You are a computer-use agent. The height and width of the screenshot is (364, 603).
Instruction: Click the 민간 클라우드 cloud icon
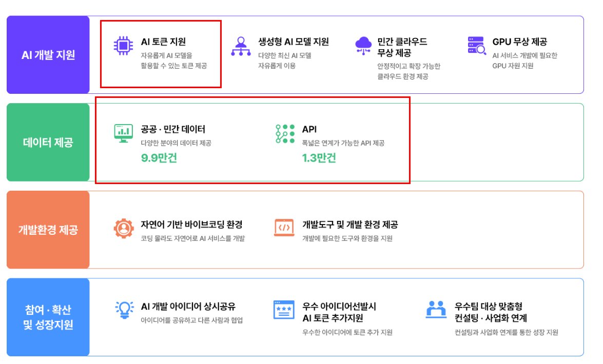363,46
